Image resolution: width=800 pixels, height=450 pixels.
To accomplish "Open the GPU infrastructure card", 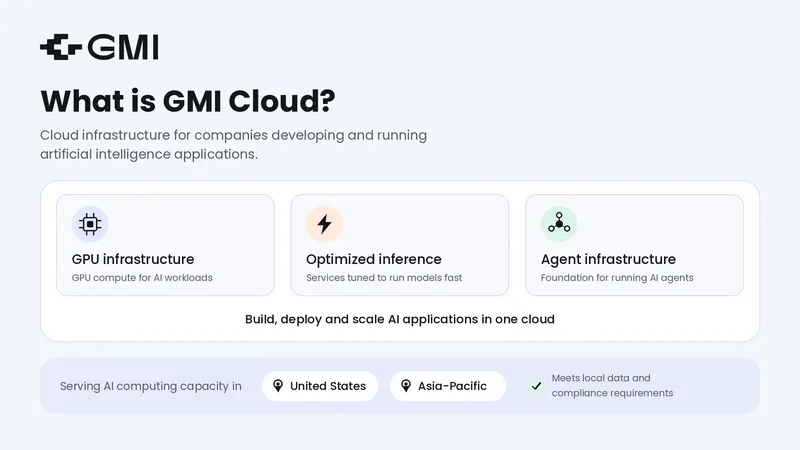I will pos(165,245).
